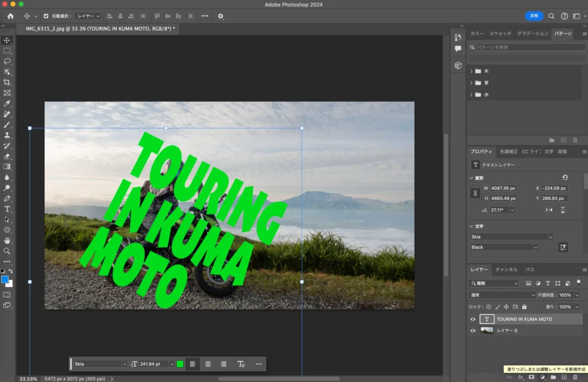Image resolution: width=588 pixels, height=382 pixels.
Task: Expand the 木 pattern folder
Action: pyautogui.click(x=471, y=71)
